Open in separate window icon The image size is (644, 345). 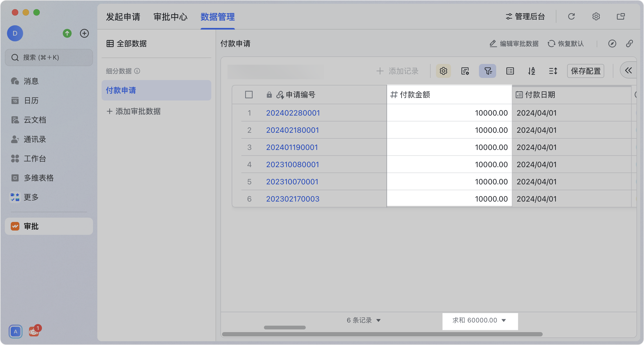621,16
